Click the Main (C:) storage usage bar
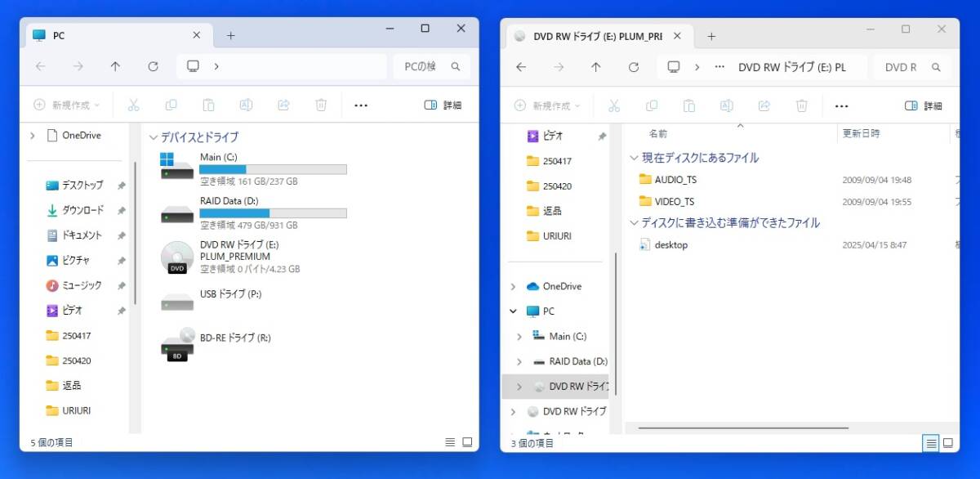Image resolution: width=980 pixels, height=479 pixels. tap(273, 169)
